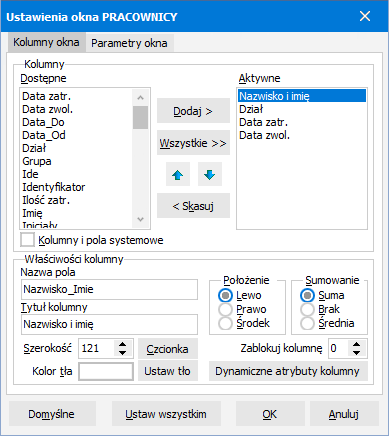
Task: Remove column with < Skasuj button
Action: [193, 206]
